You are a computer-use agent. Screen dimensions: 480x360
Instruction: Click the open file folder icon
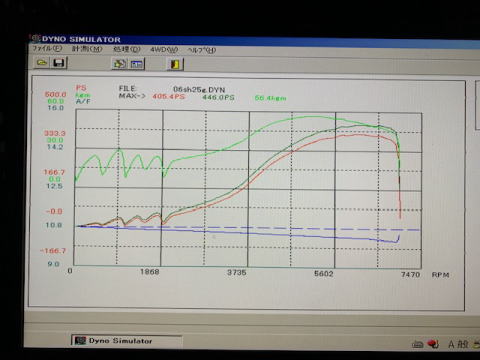[42, 62]
